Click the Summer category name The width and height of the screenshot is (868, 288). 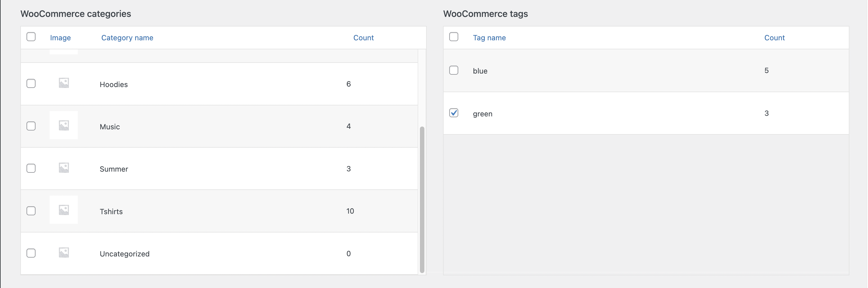[x=114, y=169]
